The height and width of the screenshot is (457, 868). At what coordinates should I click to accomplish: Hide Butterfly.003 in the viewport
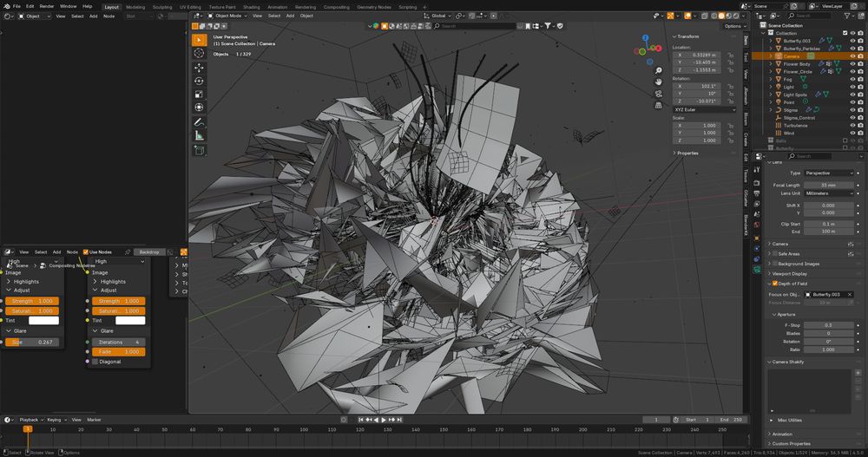(x=852, y=41)
